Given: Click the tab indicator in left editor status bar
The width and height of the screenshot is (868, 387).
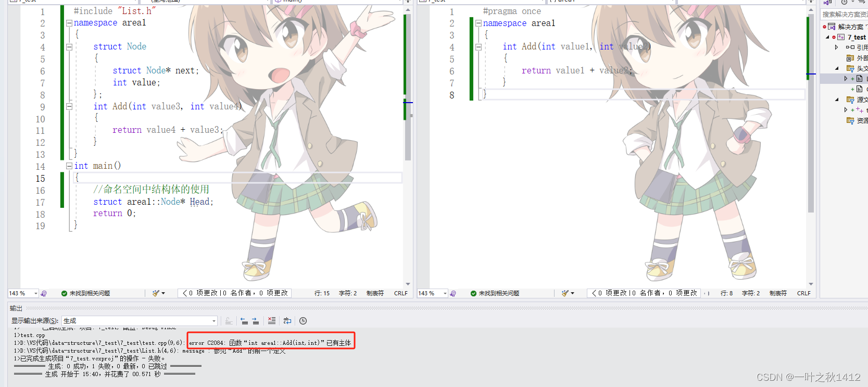Looking at the screenshot, I should coord(375,293).
